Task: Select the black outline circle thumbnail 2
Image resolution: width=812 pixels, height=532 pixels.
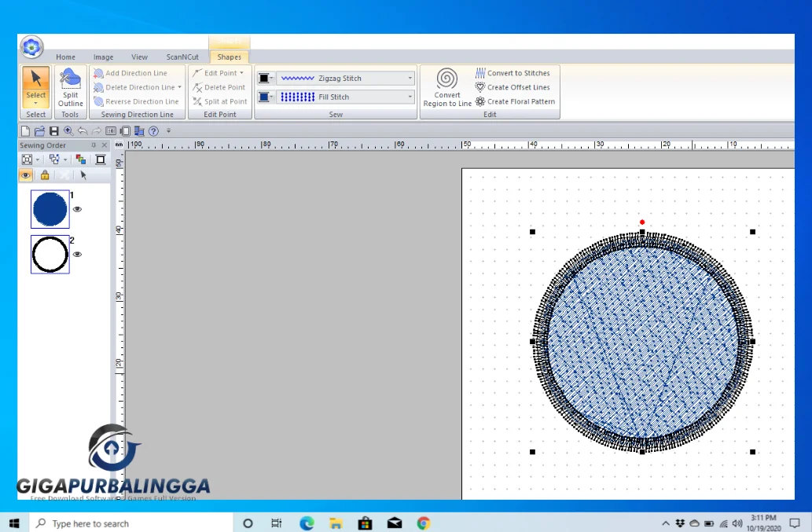Action: tap(50, 254)
